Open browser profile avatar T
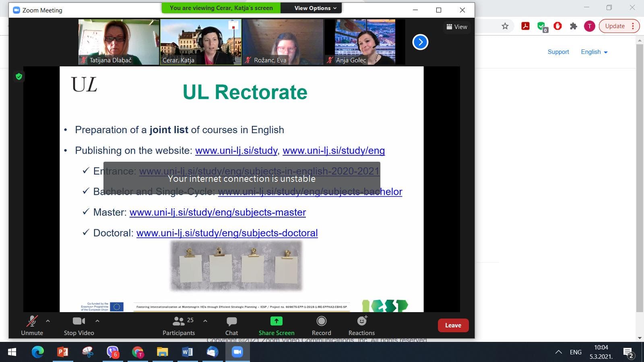The width and height of the screenshot is (644, 362). point(589,26)
